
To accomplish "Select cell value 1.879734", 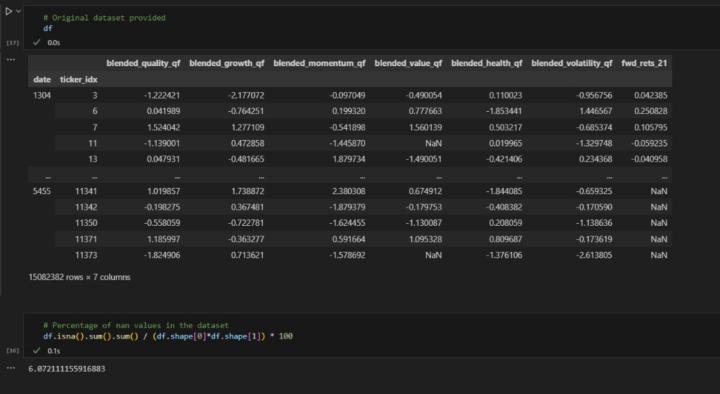I will (x=349, y=159).
